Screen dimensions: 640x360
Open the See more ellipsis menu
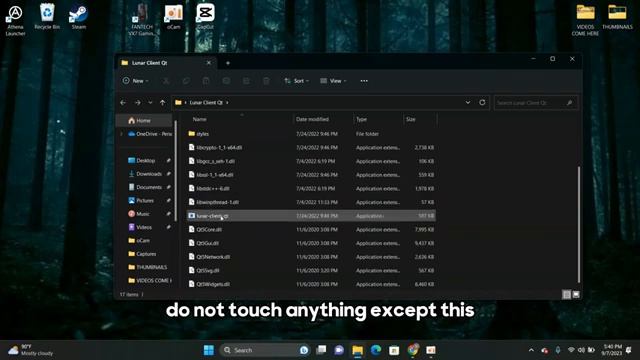(x=364, y=81)
